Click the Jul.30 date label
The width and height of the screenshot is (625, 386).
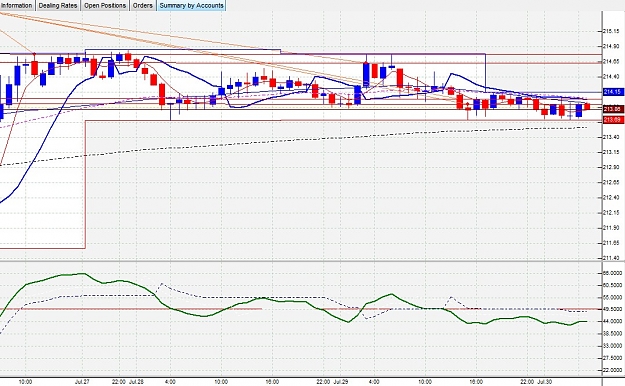(x=545, y=382)
